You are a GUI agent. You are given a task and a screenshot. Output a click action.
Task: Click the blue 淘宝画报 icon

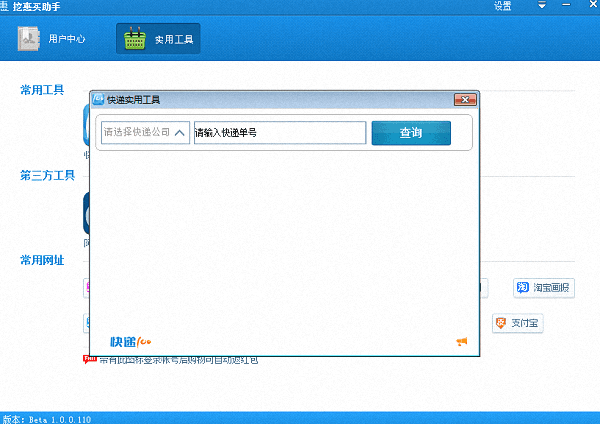click(x=522, y=288)
